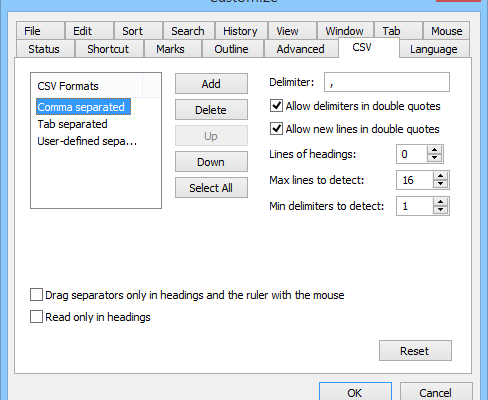Open the Language tab
This screenshot has height=400, width=488.
click(x=434, y=49)
